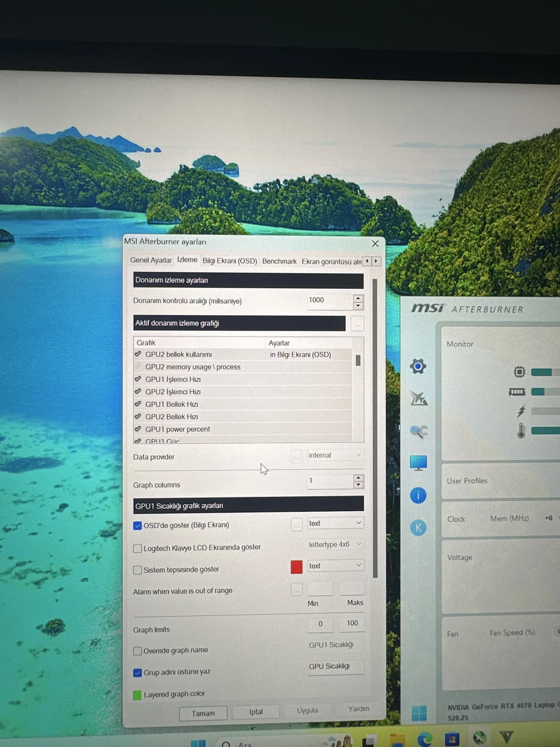Open the Windows Start menu on taskbar

pyautogui.click(x=198, y=744)
